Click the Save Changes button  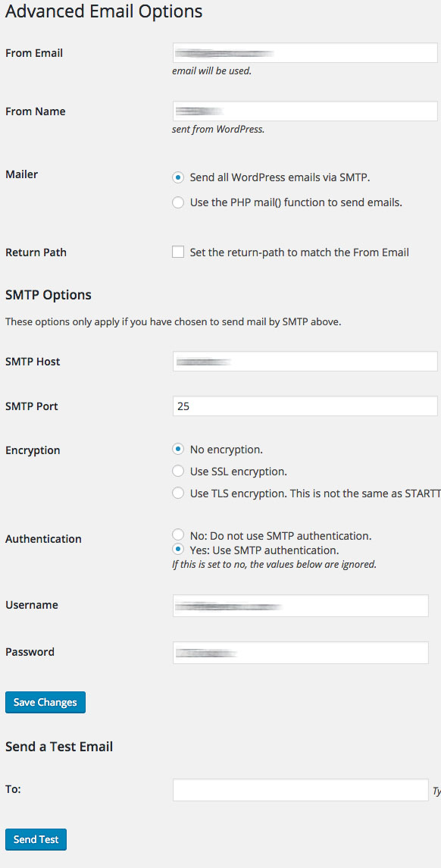45,702
